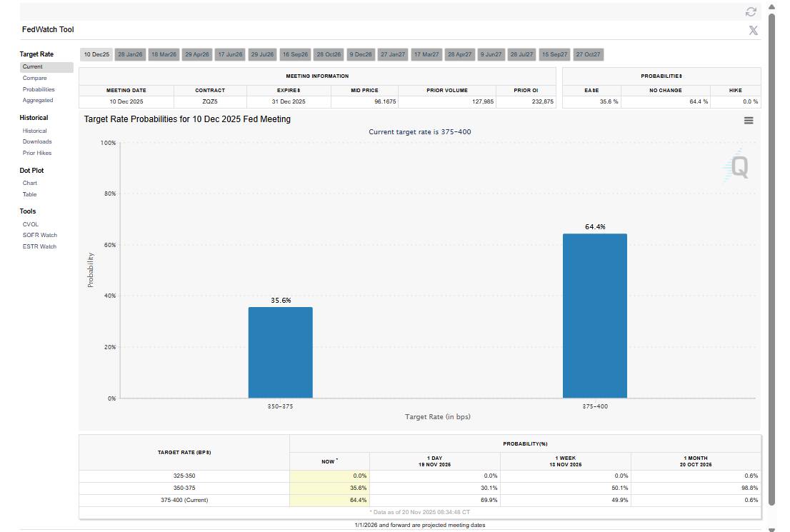
Task: Click the scrollbar up arrow
Action: point(771,6)
